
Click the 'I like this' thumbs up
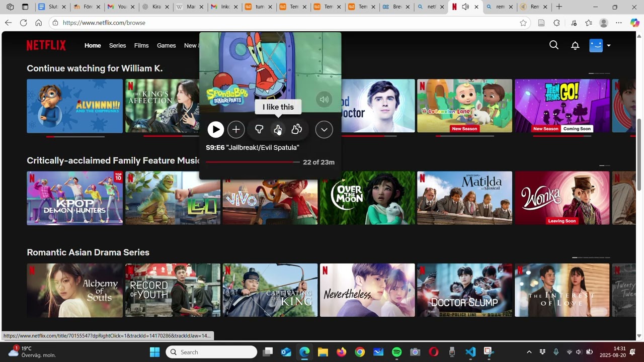tap(278, 130)
